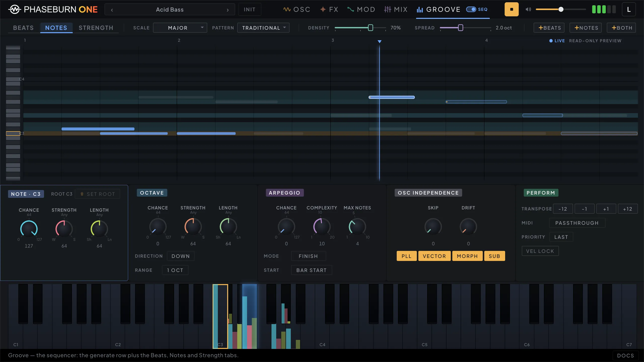Switch to the FX tab
Viewport: 644px width, 362px height.
click(329, 10)
